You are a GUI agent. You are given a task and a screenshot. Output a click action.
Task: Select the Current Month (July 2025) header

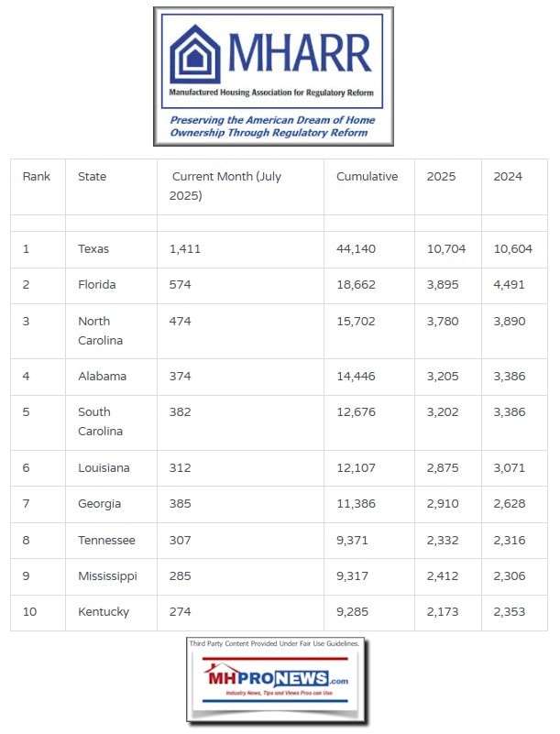(x=224, y=186)
